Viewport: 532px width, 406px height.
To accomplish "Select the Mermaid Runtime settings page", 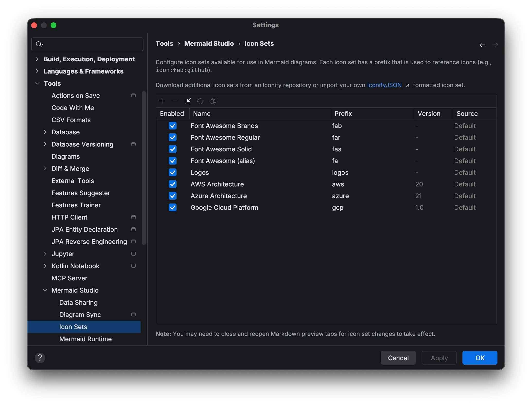I will (x=85, y=339).
